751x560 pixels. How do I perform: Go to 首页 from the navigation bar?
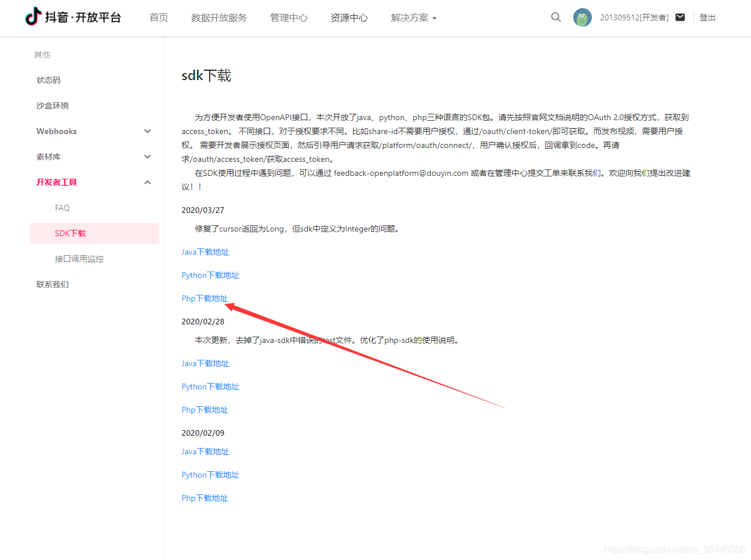click(x=158, y=17)
